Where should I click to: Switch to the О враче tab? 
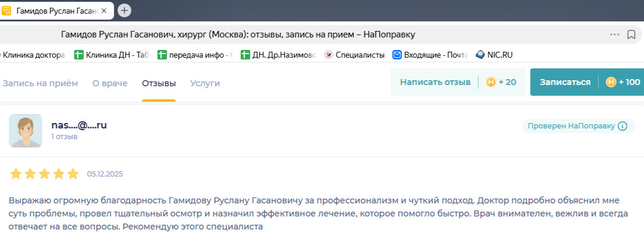point(109,83)
